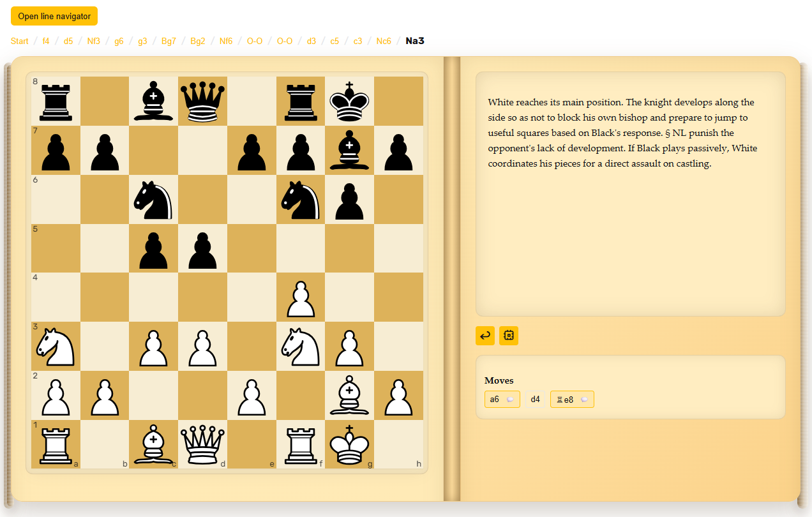Viewport: 812px width, 517px height.
Task: Click the white knight on a3
Action: point(56,346)
